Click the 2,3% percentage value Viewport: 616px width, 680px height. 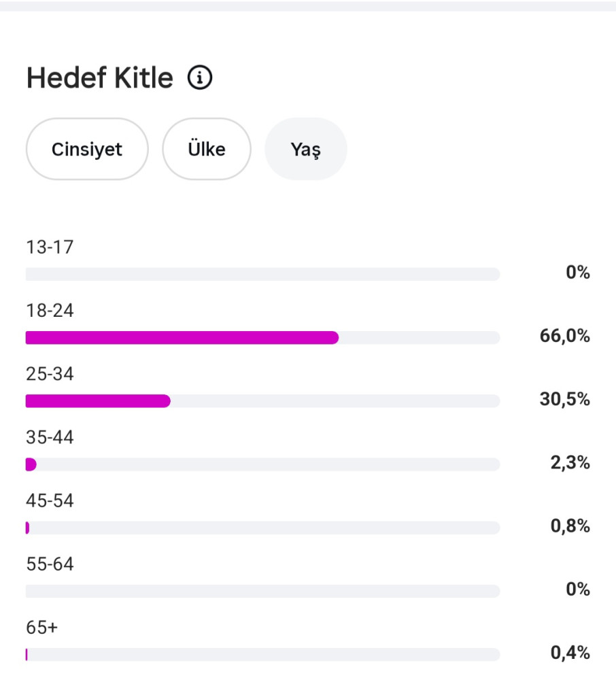pyautogui.click(x=570, y=462)
